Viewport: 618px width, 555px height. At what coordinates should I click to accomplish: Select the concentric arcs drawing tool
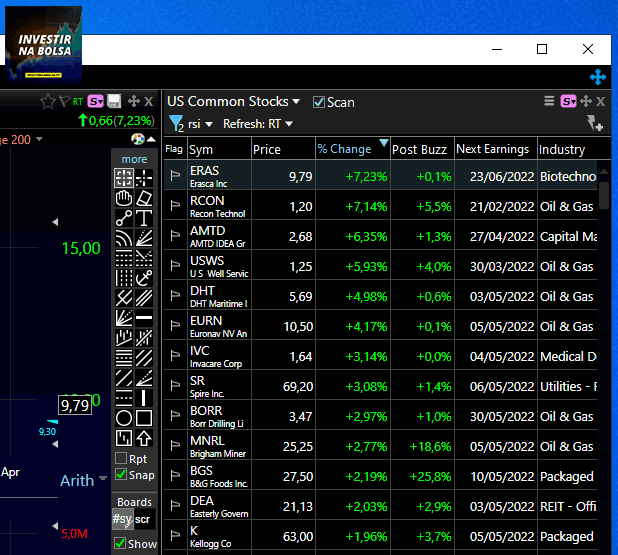coord(124,238)
